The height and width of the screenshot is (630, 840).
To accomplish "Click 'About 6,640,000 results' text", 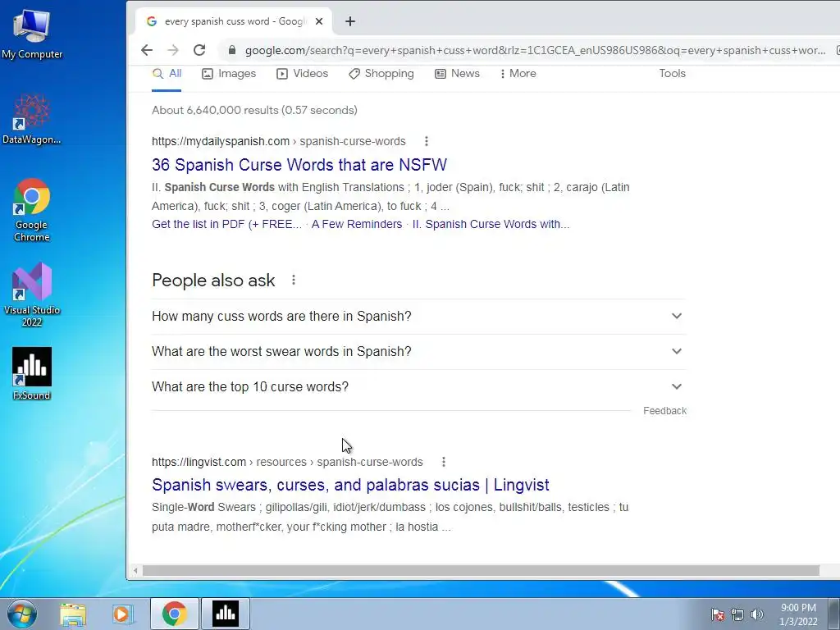I will point(254,111).
